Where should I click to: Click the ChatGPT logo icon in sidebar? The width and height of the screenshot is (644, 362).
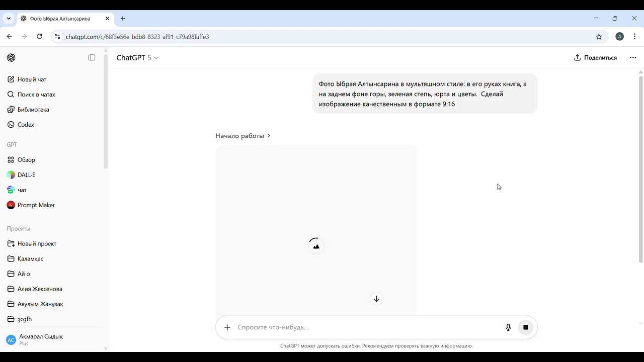pos(11,58)
